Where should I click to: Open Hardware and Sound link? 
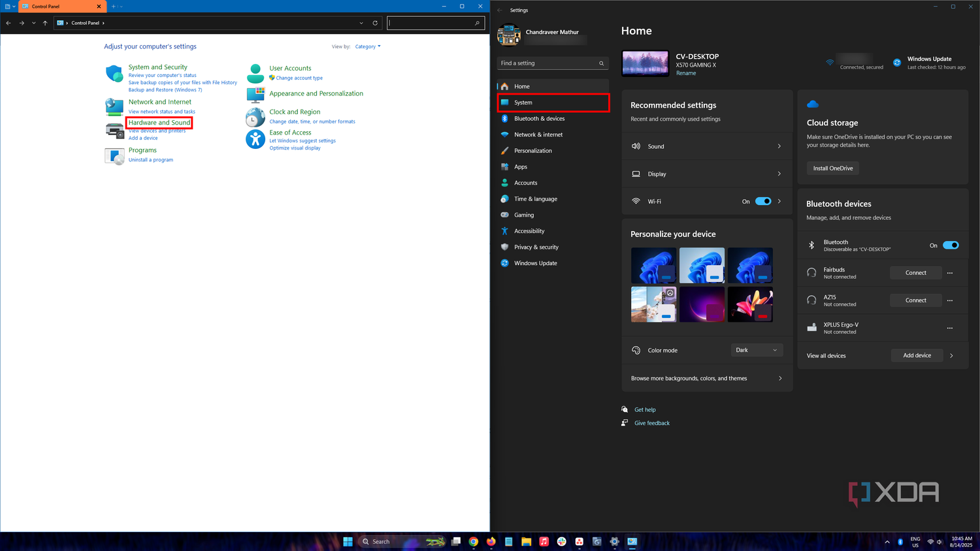(159, 123)
